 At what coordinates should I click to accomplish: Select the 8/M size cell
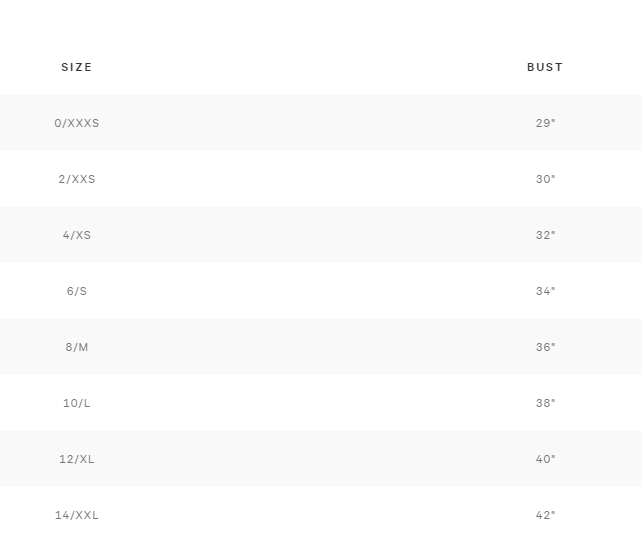[77, 347]
